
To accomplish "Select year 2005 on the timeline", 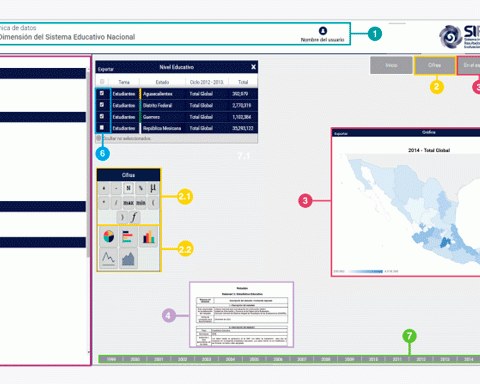I will click(254, 359).
